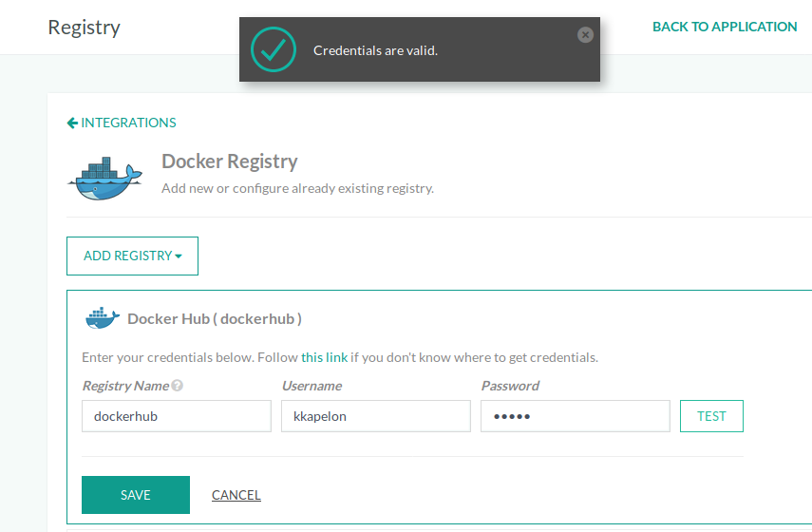Dismiss the credentials notification with the X
Screen dimensions: 812x532
click(x=585, y=35)
